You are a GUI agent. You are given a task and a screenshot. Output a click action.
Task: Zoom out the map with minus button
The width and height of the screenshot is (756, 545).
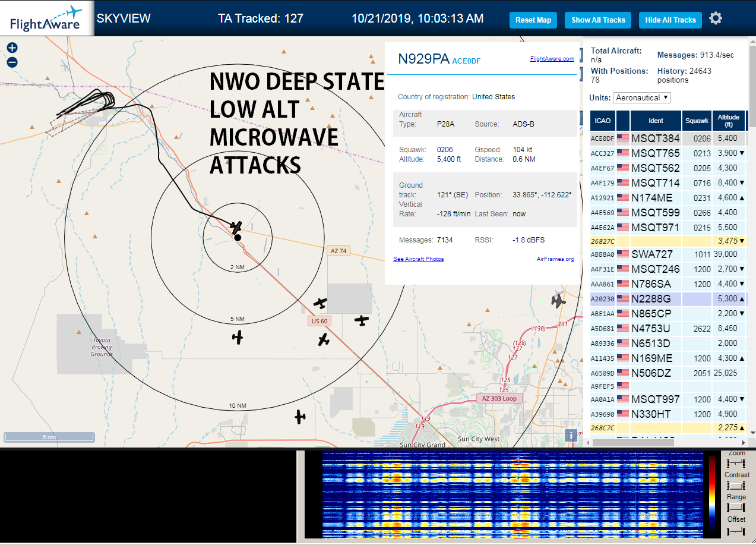(x=12, y=62)
